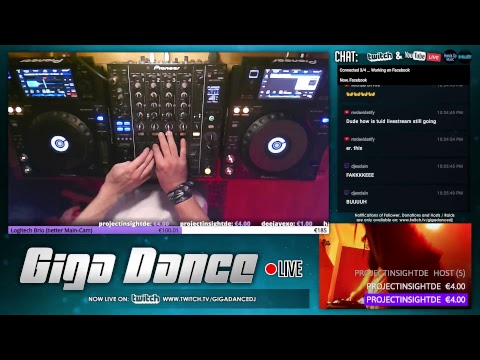Click the small display on the mixer
This screenshot has height=360, width=480.
[213, 94]
